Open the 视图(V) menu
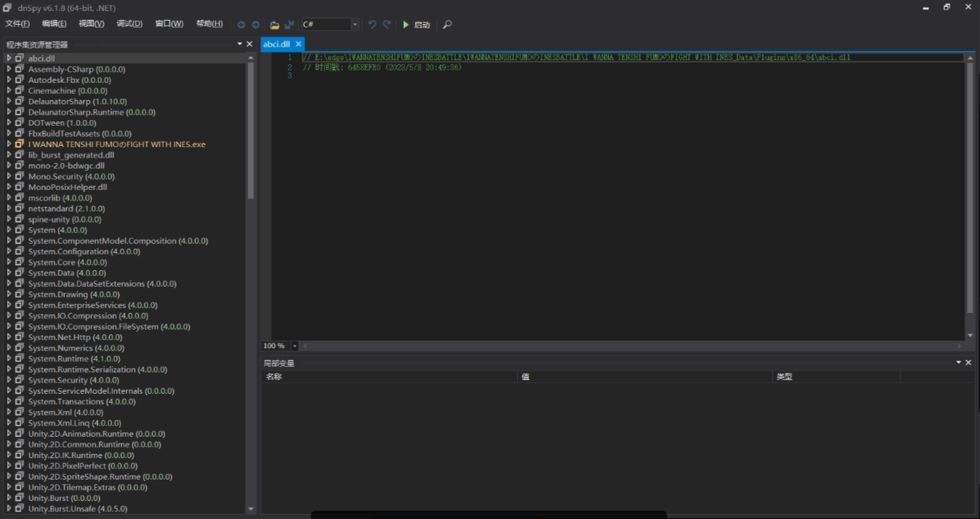980x519 pixels. [91, 24]
